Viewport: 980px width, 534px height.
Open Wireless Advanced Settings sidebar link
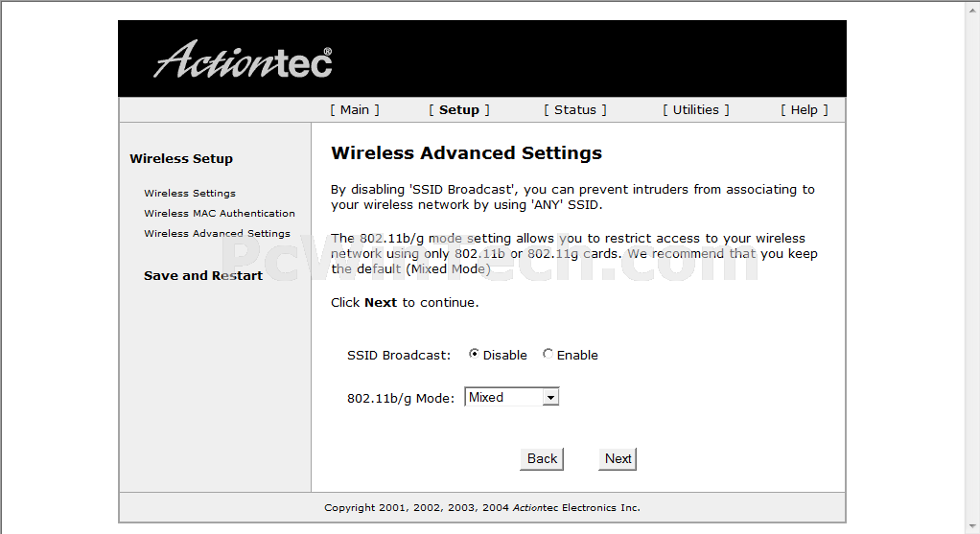[217, 233]
